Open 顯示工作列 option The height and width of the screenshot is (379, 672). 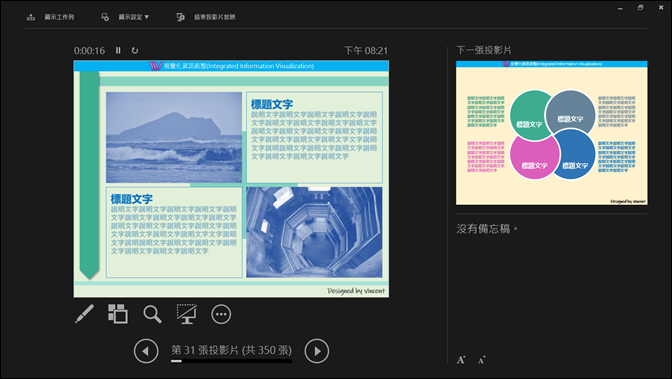point(59,17)
